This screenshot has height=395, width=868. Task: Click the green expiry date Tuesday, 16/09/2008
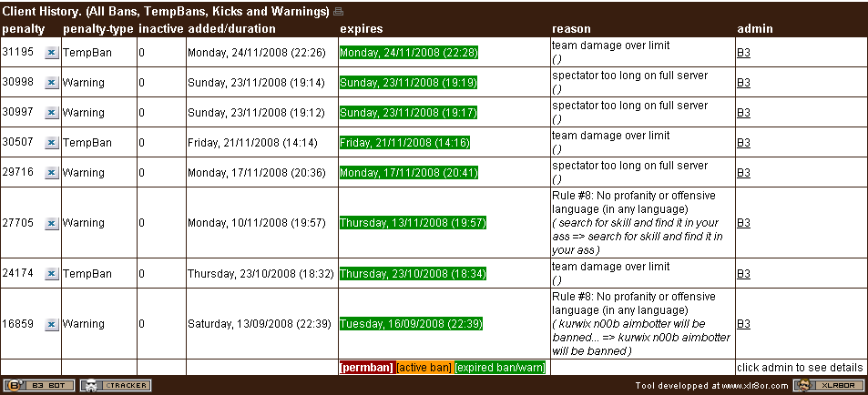[x=411, y=324]
